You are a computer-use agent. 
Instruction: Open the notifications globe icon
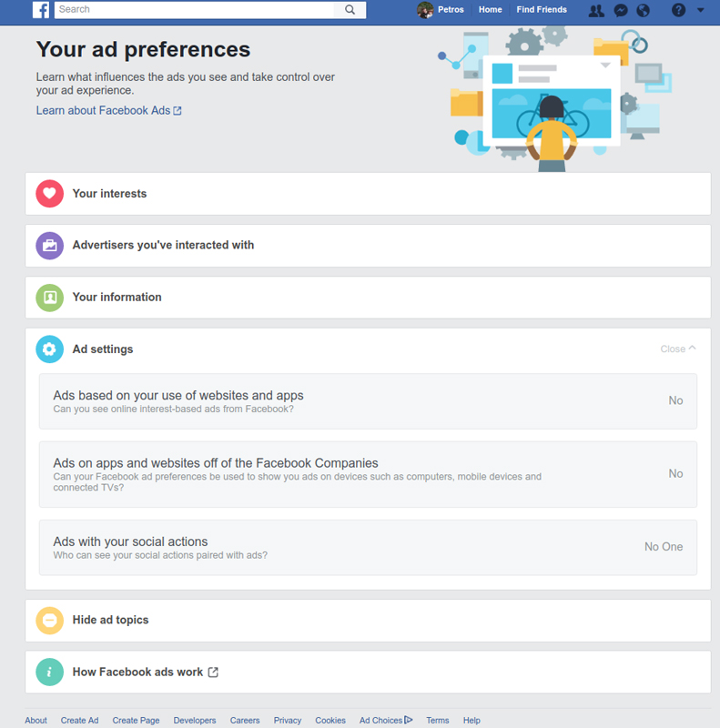click(x=644, y=10)
